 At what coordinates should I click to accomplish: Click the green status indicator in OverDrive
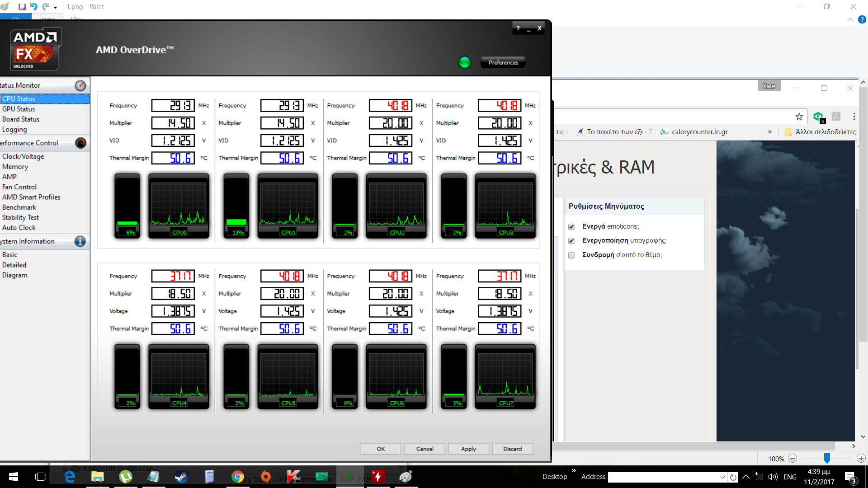click(464, 62)
